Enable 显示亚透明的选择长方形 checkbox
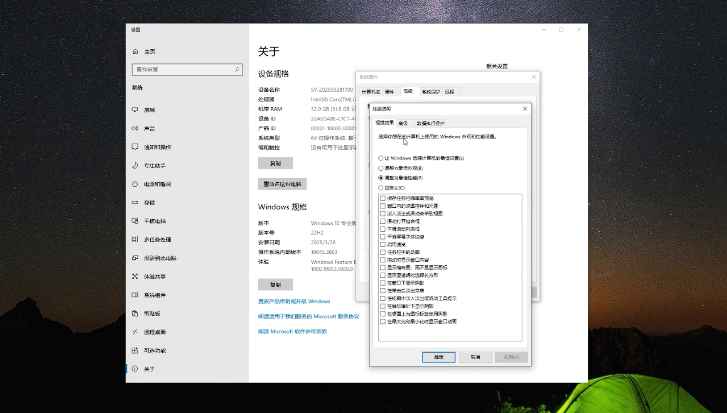Image resolution: width=727 pixels, height=413 pixels. (x=383, y=275)
